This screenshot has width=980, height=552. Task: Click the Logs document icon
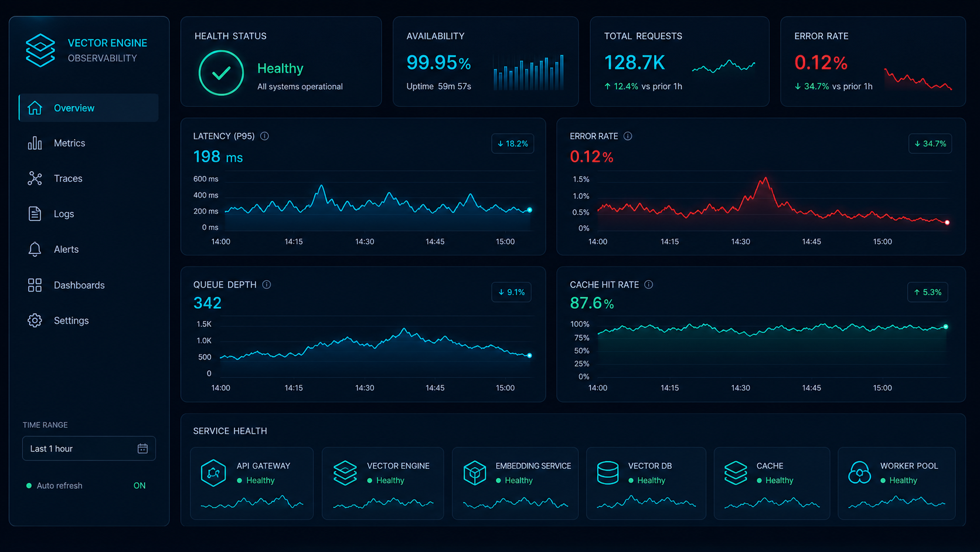point(35,214)
